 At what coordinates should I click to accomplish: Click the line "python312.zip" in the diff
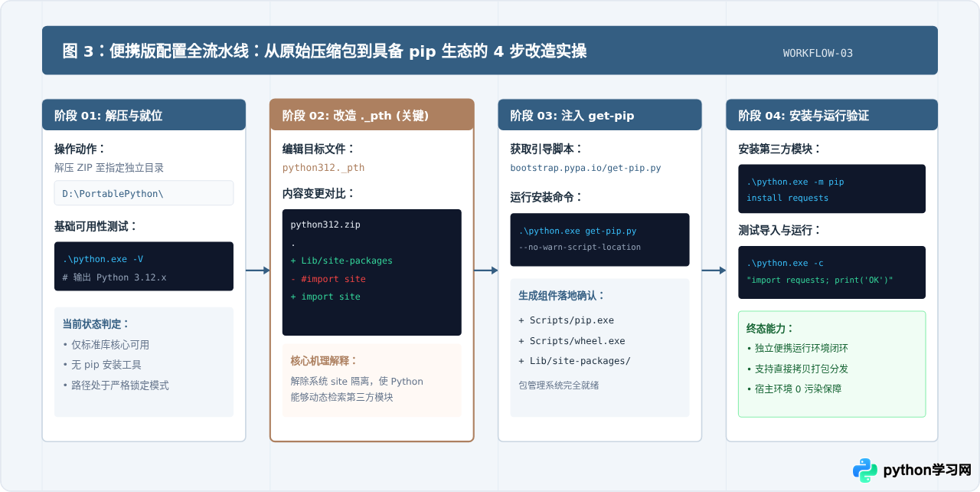325,225
